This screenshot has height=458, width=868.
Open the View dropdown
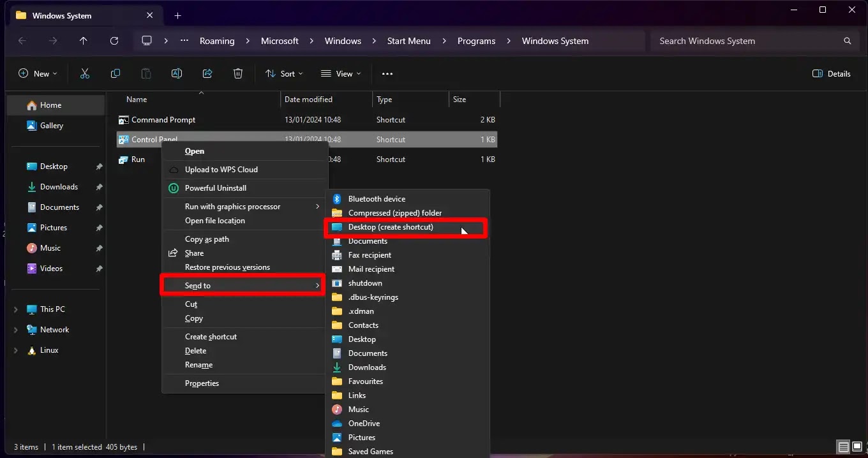pos(341,74)
